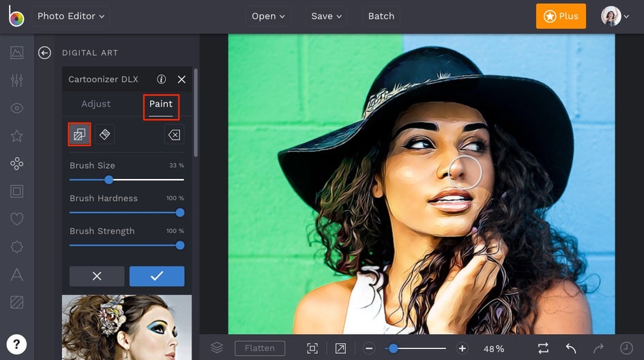Click the undo arrow in bottom bar
644x360 pixels.
click(571, 348)
